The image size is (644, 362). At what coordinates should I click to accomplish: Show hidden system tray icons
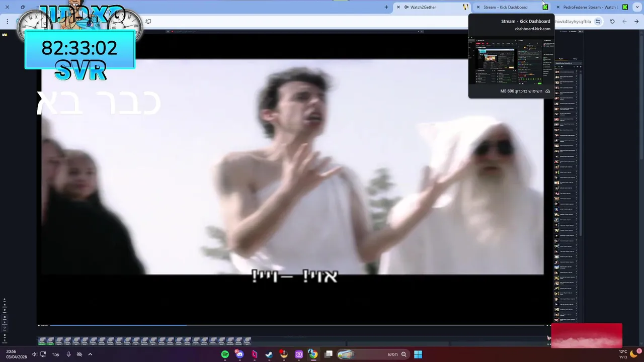[x=90, y=354]
